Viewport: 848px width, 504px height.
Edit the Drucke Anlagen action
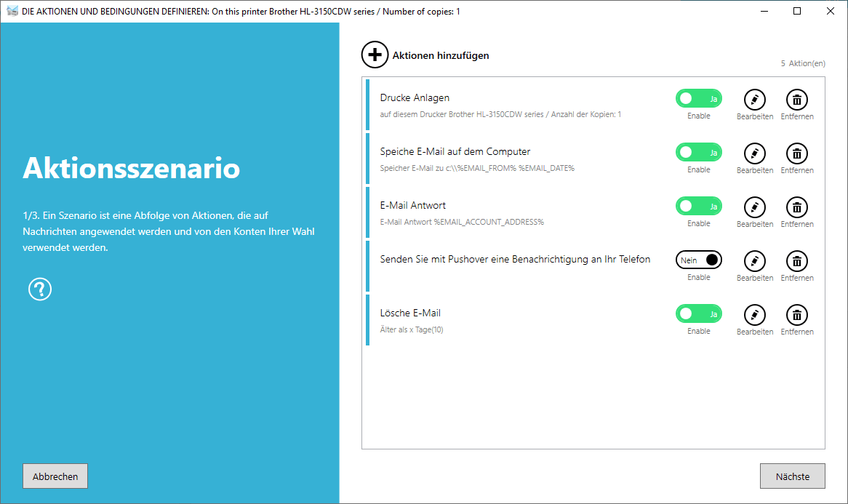(754, 100)
